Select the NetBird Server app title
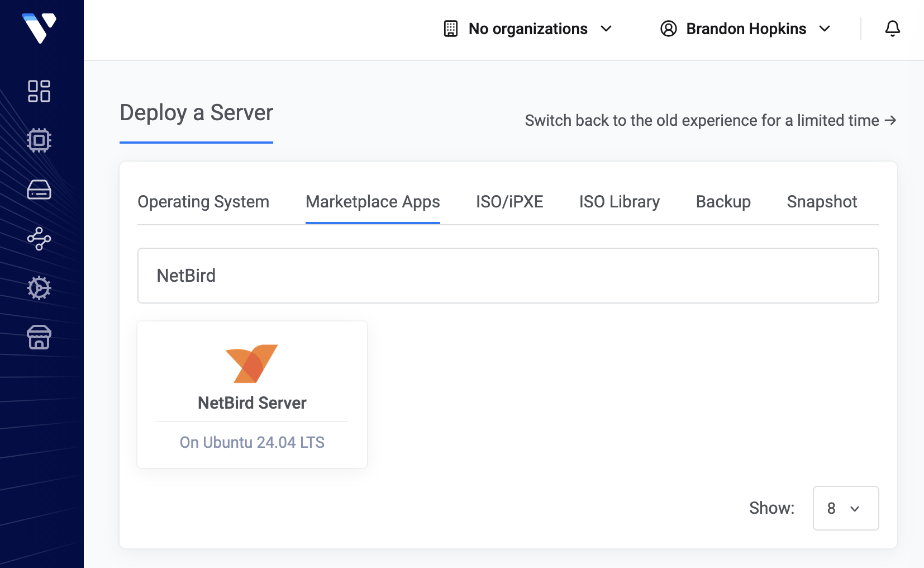This screenshot has height=568, width=924. coord(252,403)
